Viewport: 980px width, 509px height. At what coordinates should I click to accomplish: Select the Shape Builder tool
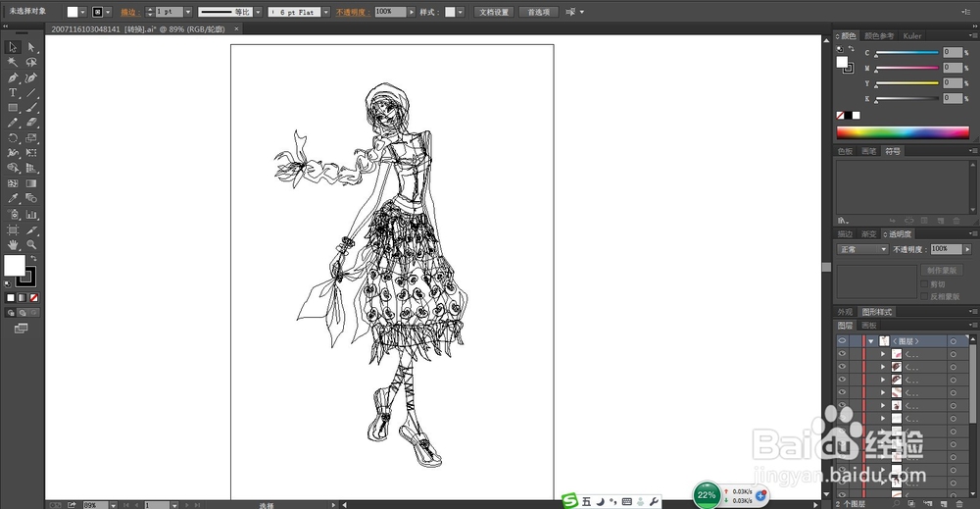click(13, 169)
